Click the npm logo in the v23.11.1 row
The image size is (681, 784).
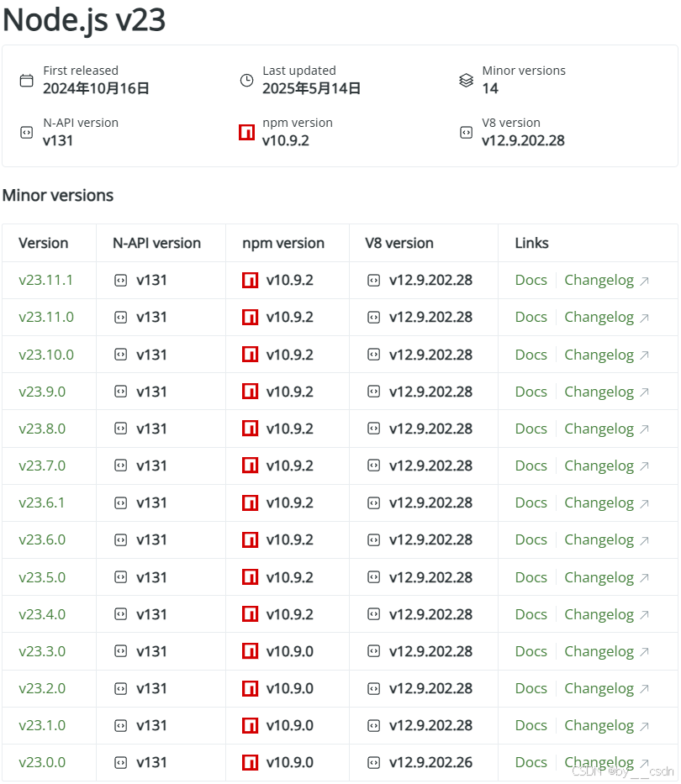coord(251,281)
